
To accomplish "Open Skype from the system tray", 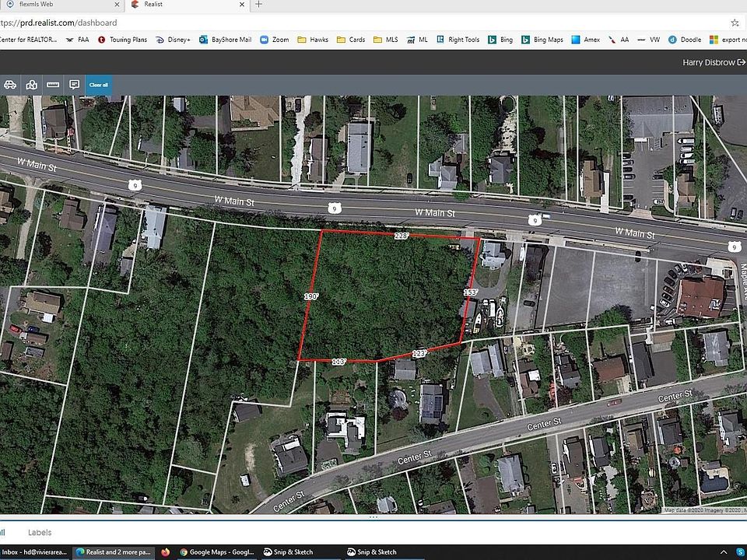I will [x=742, y=552].
